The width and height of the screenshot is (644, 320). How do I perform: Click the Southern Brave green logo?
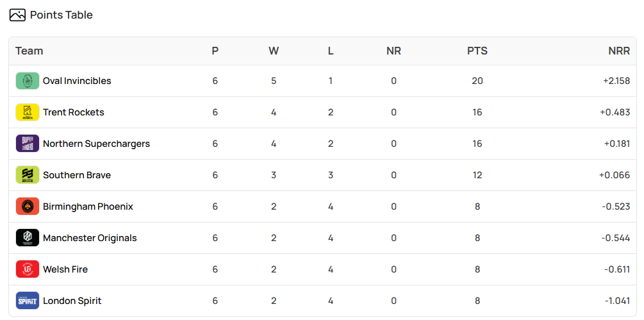click(x=28, y=175)
